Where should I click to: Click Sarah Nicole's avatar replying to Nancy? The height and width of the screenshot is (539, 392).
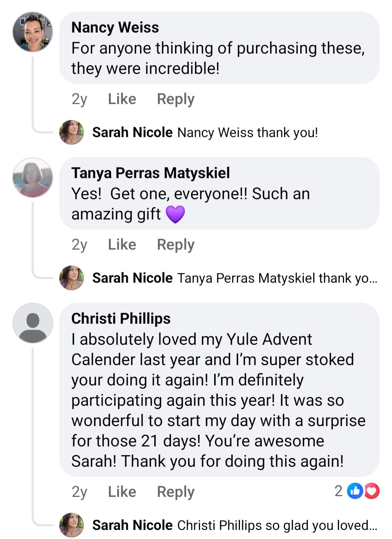click(72, 132)
